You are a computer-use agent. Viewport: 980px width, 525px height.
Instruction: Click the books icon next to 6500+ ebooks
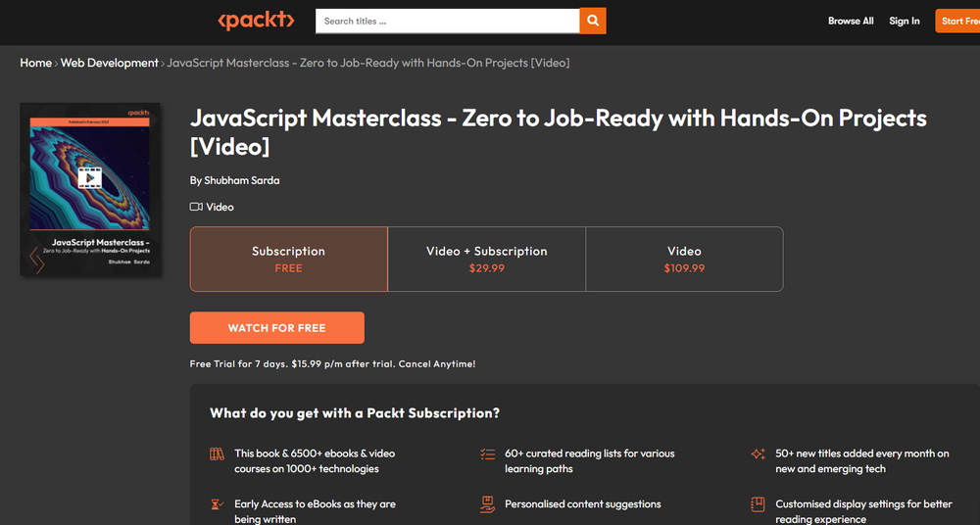pyautogui.click(x=217, y=453)
